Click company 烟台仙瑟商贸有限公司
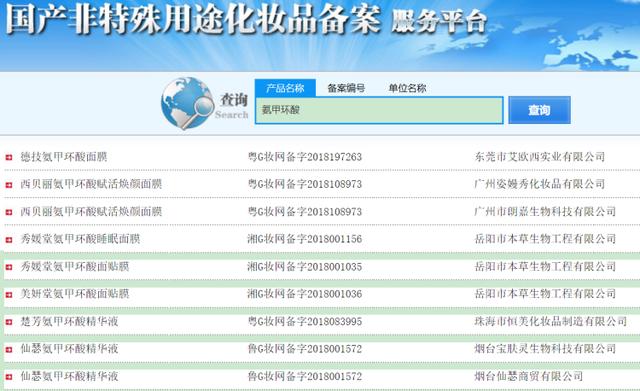The height and width of the screenshot is (391, 640). (x=529, y=376)
